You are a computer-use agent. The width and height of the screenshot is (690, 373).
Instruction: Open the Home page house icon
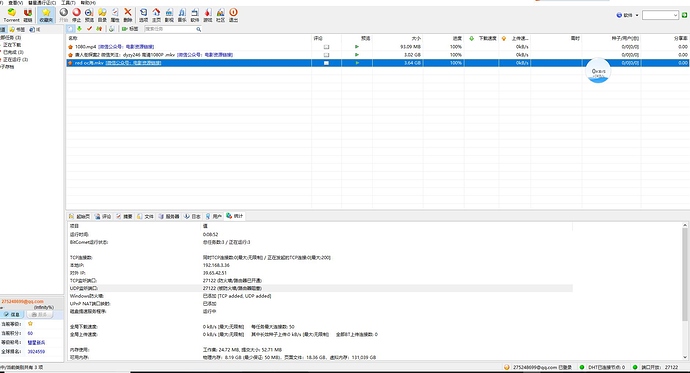tap(156, 15)
